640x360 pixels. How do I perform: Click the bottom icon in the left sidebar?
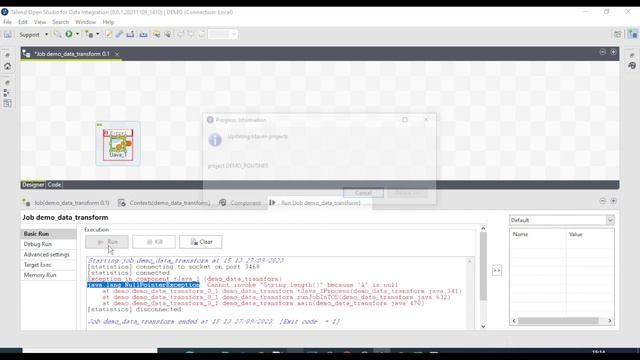coord(7,104)
